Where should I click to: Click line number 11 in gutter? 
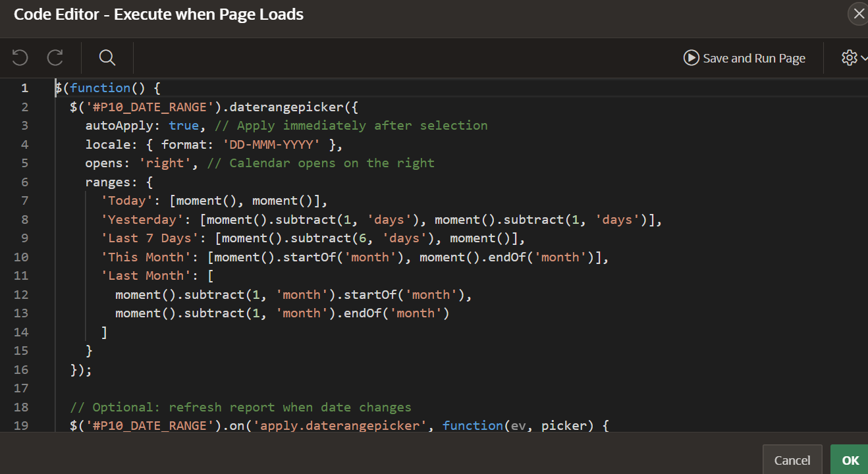[x=21, y=275]
